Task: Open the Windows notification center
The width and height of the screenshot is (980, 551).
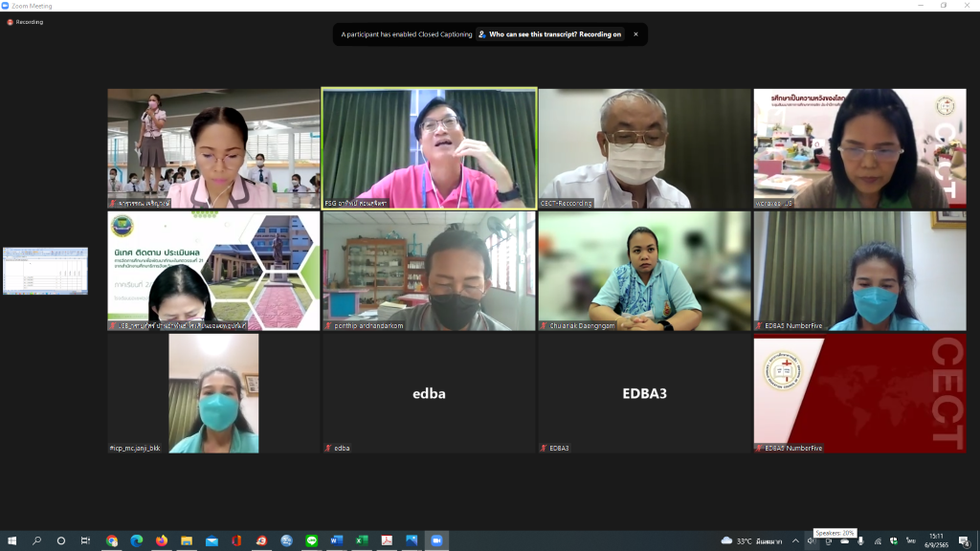Action: click(965, 541)
